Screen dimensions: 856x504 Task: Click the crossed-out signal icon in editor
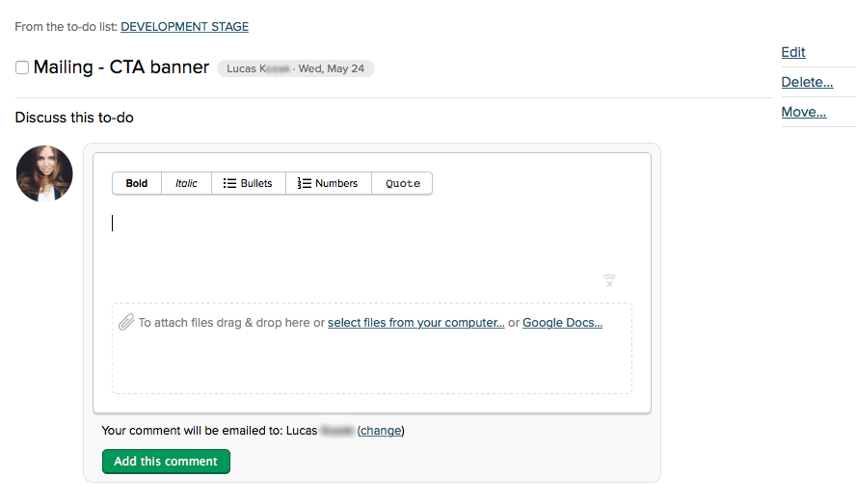pos(609,280)
